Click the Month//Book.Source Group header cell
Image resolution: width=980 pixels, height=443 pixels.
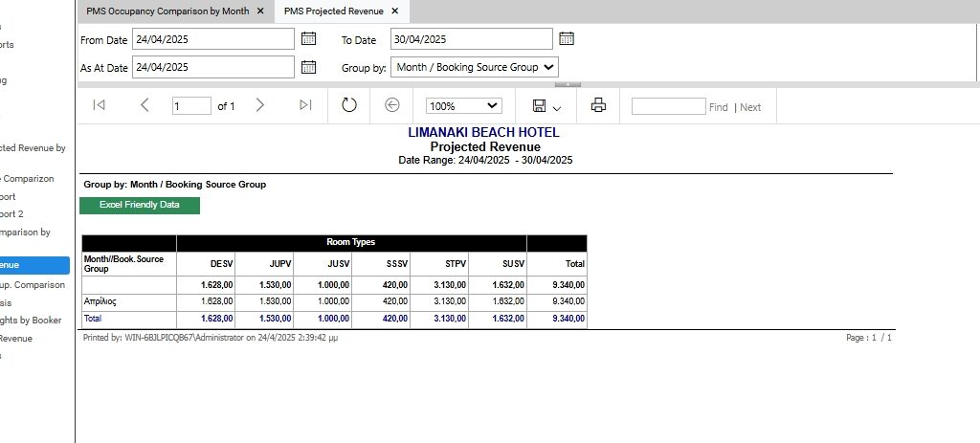pyautogui.click(x=129, y=264)
